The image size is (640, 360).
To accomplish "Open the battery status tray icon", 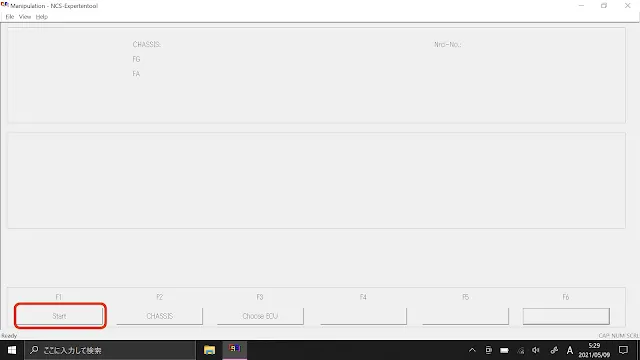I will point(504,350).
